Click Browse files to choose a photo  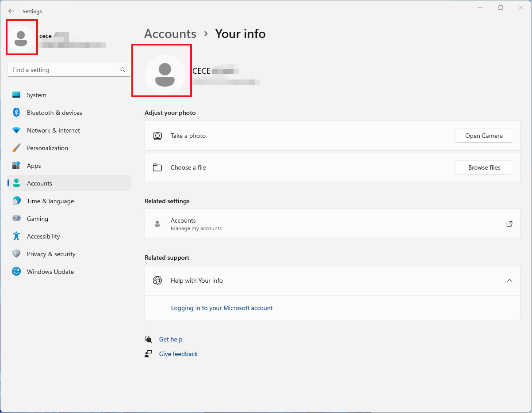tap(484, 167)
